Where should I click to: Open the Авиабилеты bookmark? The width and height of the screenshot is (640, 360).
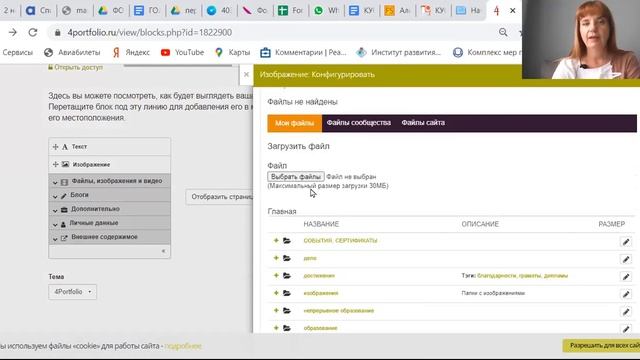pos(72,52)
